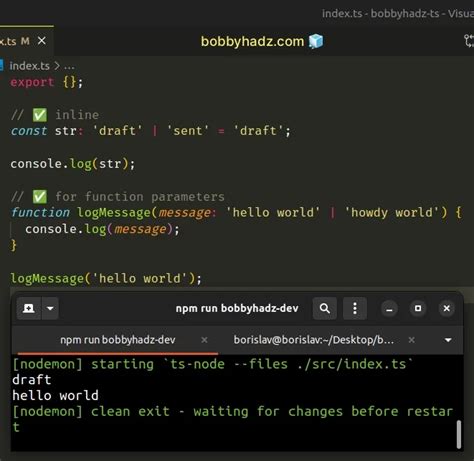Open new terminal tab icon

[x=29, y=308]
